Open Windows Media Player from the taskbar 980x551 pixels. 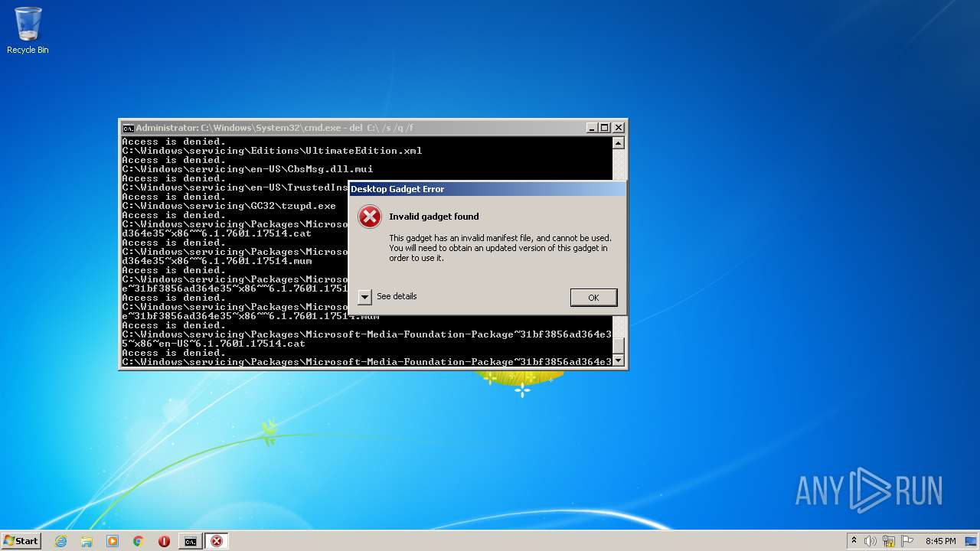coord(113,541)
